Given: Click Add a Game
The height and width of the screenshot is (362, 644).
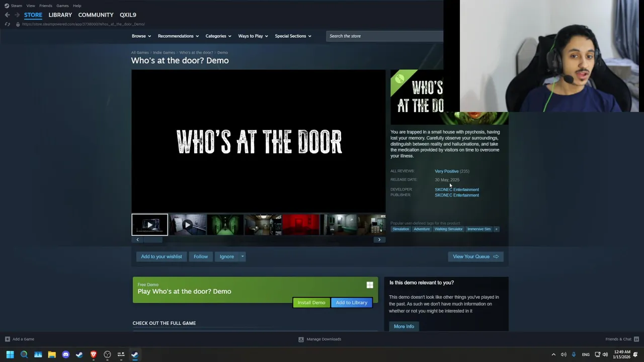Looking at the screenshot, I should click(20, 339).
